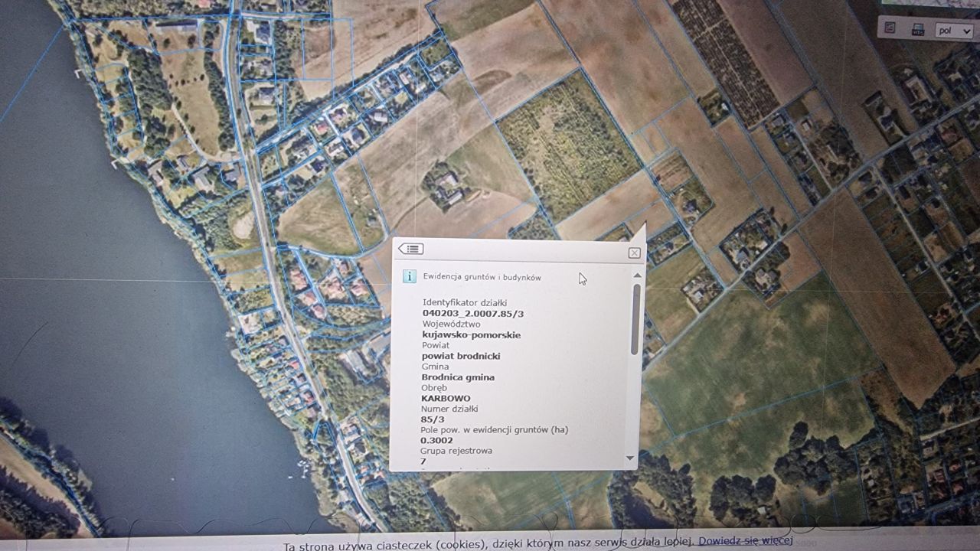Image resolution: width=980 pixels, height=551 pixels.
Task: Click the popup vertical scrollbar thumb
Action: pos(635,320)
